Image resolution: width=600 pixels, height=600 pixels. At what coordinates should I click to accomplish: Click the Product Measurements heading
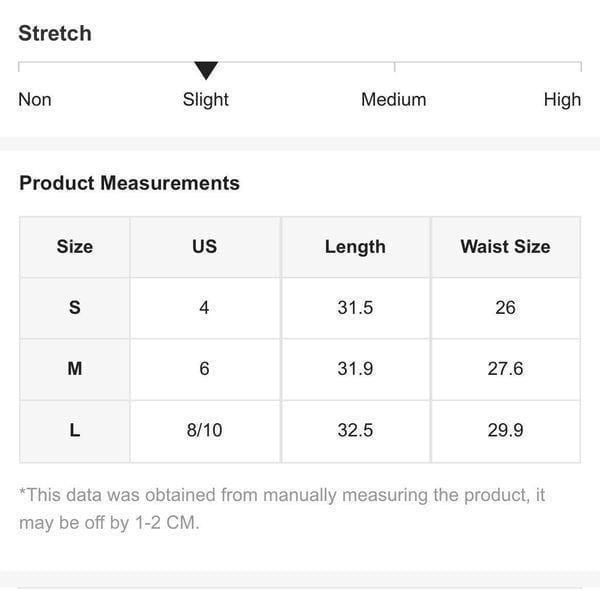point(129,183)
